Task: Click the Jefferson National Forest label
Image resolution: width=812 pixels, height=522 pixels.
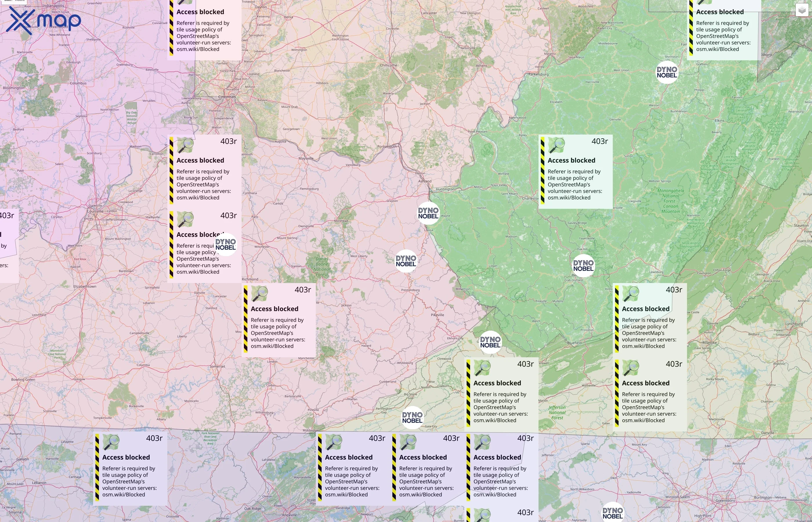Action: 557,412
